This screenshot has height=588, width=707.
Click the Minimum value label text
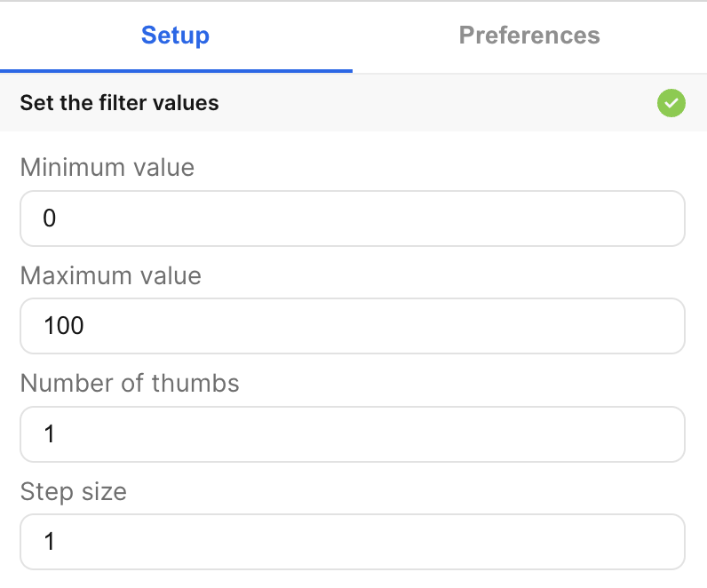[107, 167]
